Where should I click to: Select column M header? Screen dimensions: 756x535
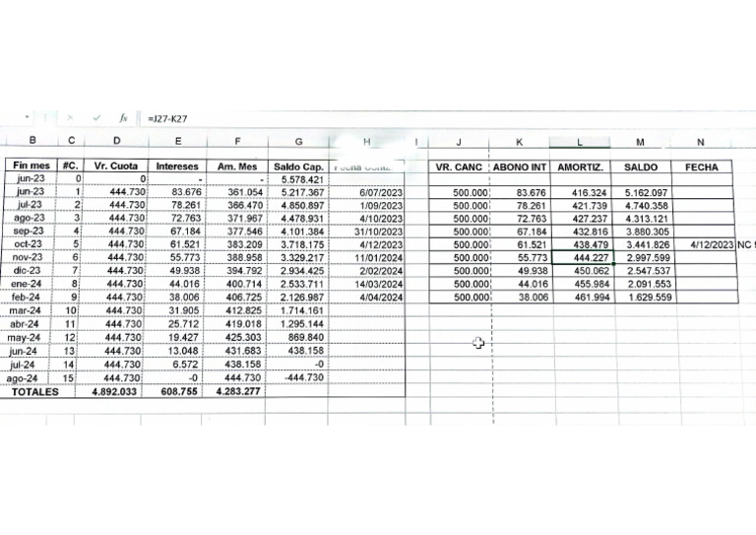640,142
